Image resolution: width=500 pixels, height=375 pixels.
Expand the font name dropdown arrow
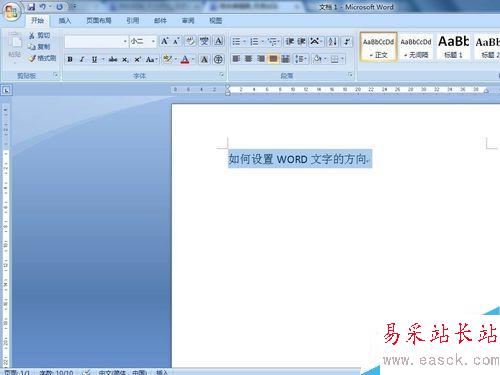tap(125, 41)
